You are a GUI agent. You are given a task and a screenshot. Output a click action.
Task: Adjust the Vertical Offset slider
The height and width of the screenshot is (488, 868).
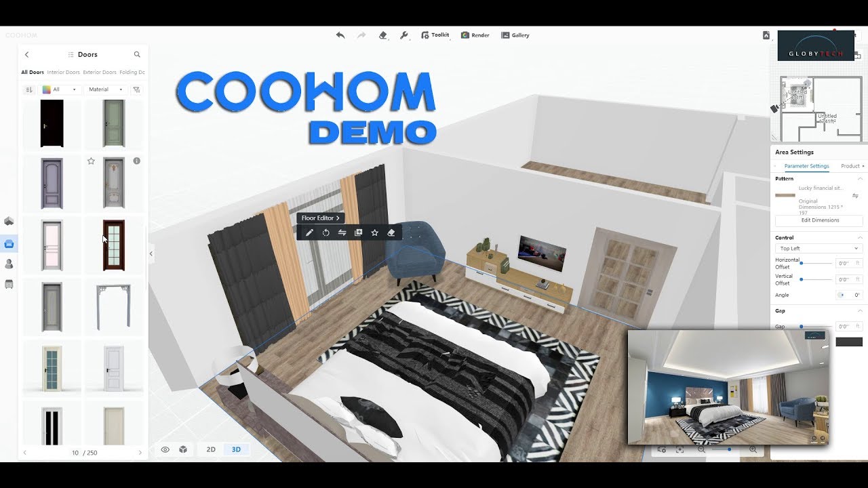816,279
